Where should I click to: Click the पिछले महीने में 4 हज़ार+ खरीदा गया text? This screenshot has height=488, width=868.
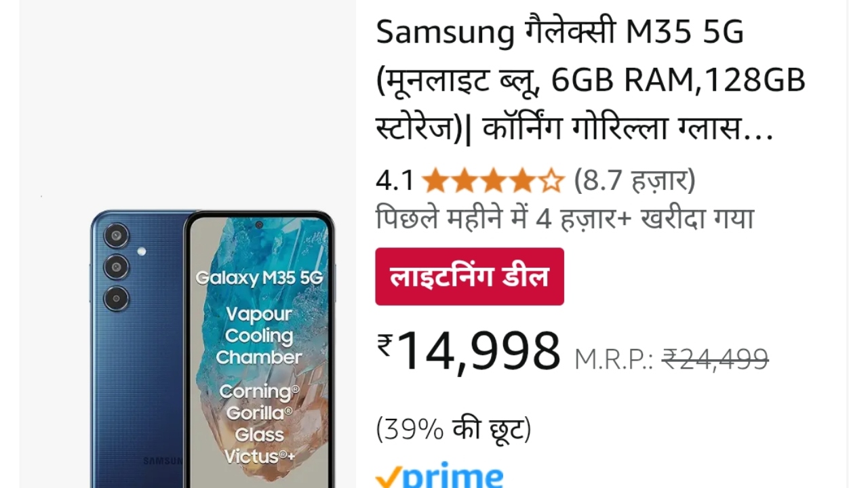point(565,218)
